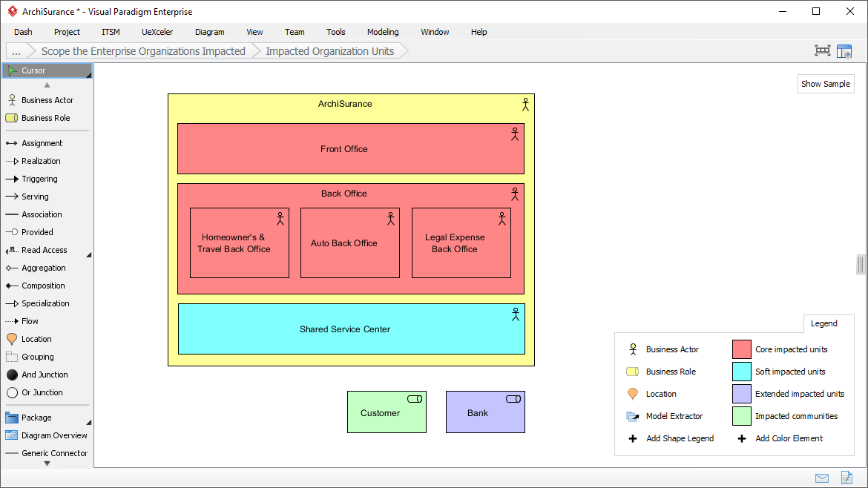The width and height of the screenshot is (868, 488).
Task: Open the Diagram menu
Action: click(210, 32)
